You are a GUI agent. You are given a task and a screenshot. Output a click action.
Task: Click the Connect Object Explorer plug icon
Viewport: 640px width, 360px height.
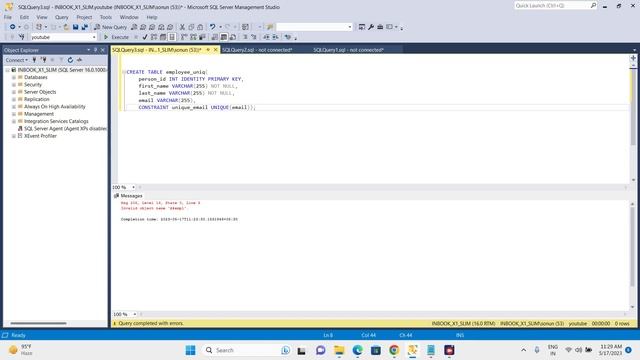click(34, 60)
